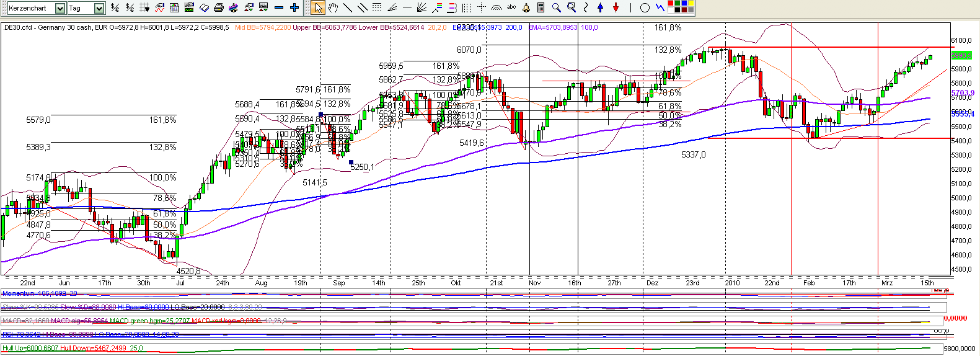This screenshot has width=980, height=356.
Task: Select the abc text label tool
Action: pos(511,7)
